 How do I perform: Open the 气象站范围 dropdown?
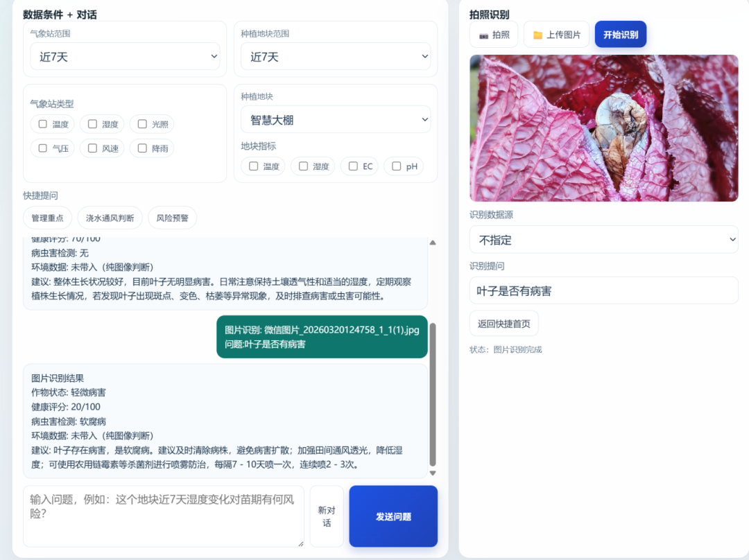click(x=125, y=57)
